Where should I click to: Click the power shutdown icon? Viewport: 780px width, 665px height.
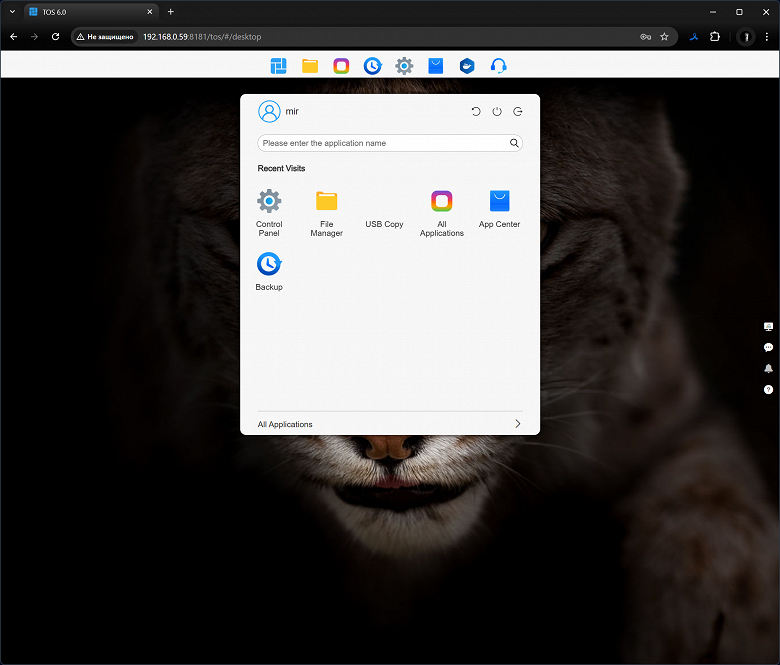[497, 111]
